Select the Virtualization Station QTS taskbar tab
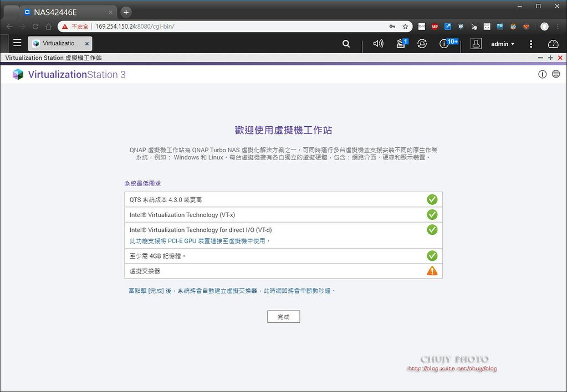This screenshot has height=392, width=567. click(x=60, y=43)
